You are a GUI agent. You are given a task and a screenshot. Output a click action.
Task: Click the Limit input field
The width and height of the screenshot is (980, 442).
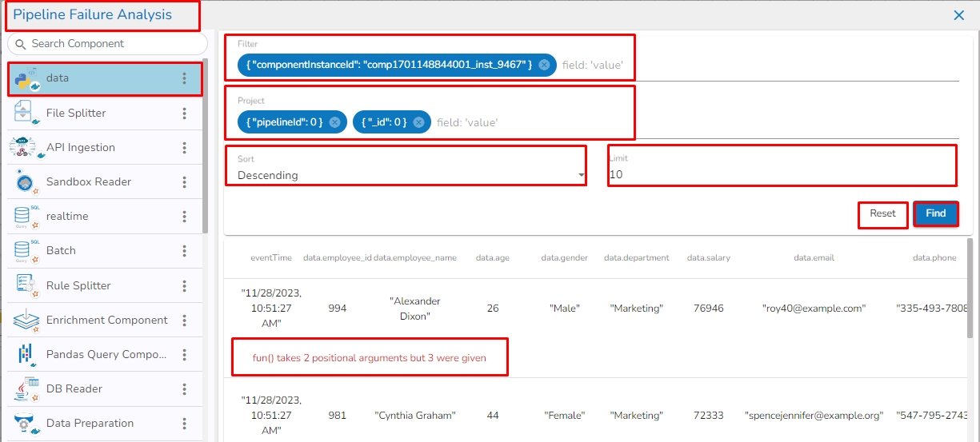782,174
